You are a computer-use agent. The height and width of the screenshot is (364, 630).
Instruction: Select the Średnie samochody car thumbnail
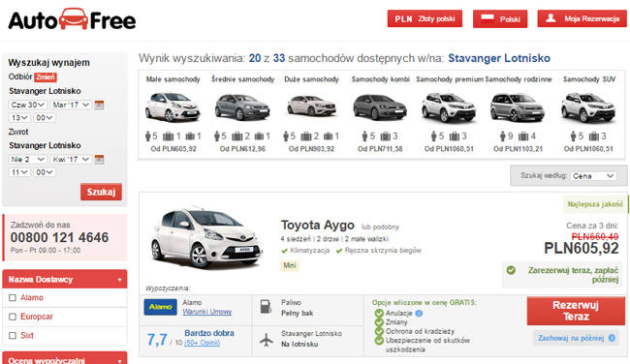tap(242, 106)
